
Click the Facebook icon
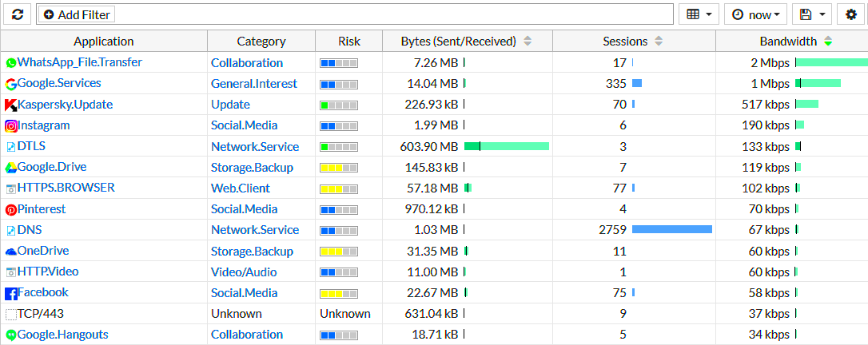11,293
